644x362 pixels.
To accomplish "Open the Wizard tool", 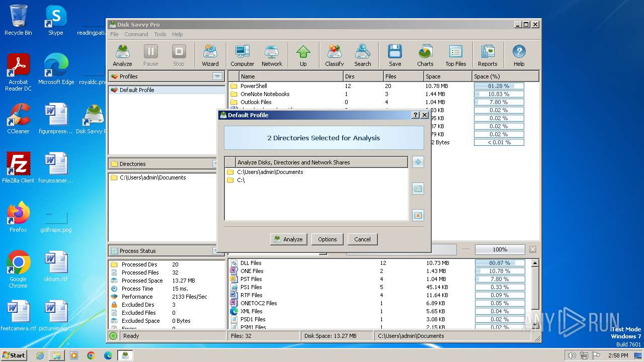I will pos(210,55).
